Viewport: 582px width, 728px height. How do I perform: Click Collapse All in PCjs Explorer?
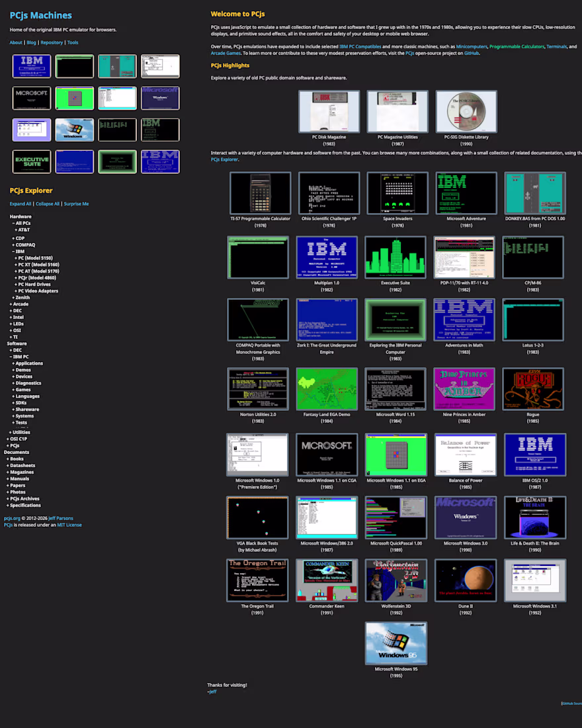tap(48, 204)
